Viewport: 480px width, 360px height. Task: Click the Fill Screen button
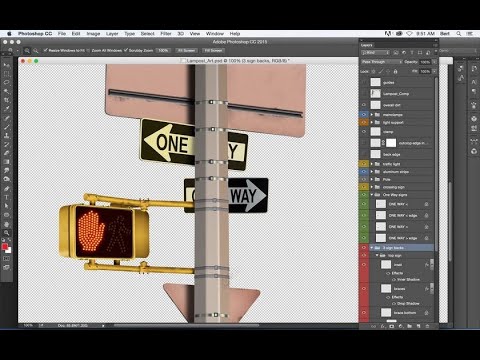[213, 50]
